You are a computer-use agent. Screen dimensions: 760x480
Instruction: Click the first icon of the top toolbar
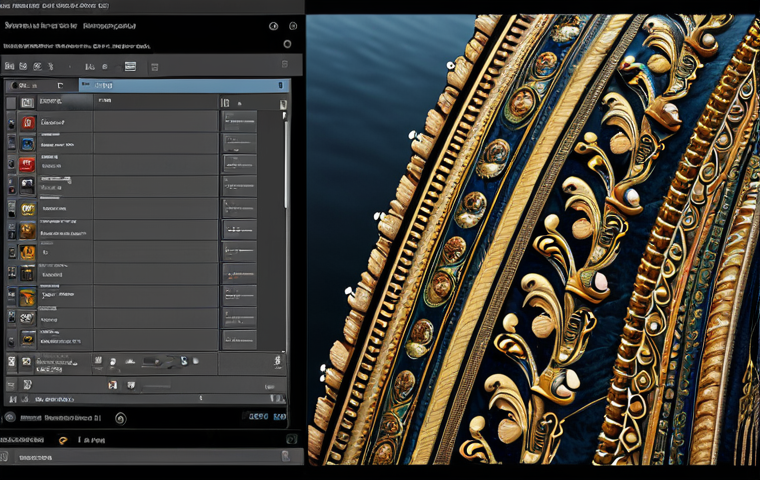9,66
